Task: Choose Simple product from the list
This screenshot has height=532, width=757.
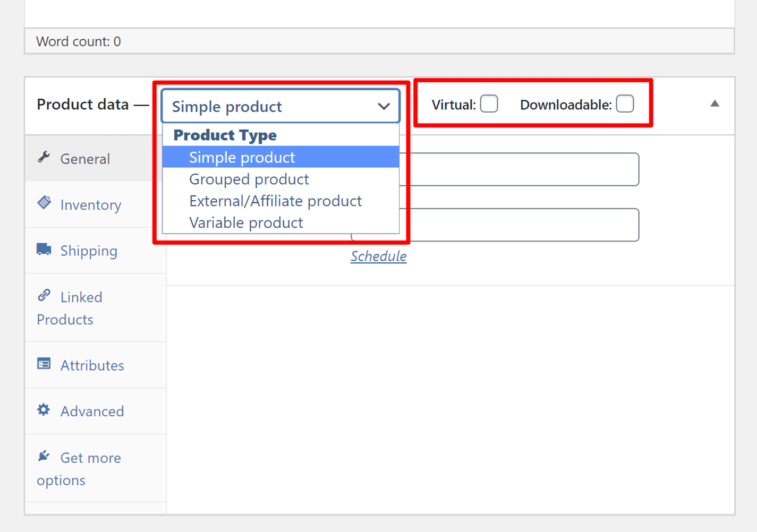Action: pyautogui.click(x=280, y=157)
